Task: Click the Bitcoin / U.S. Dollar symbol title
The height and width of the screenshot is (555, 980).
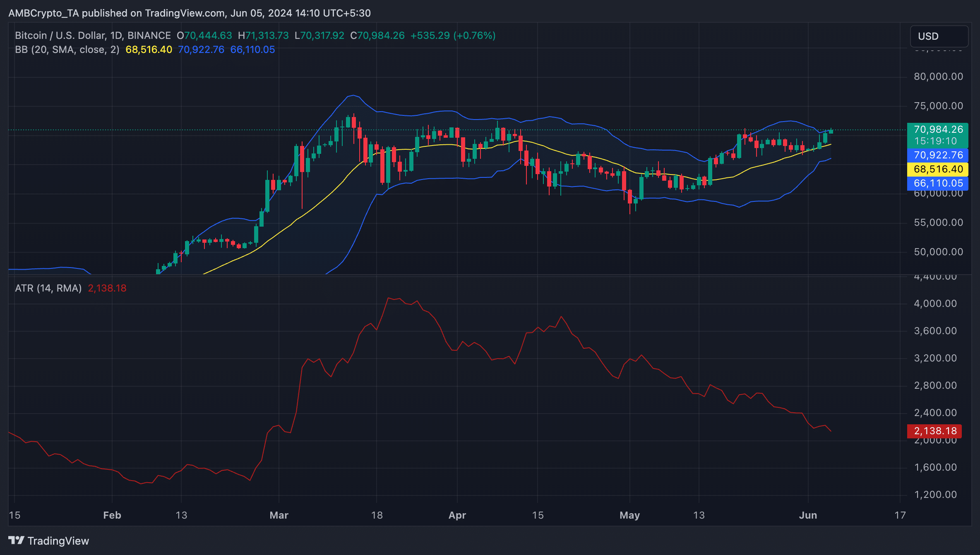Action: click(x=93, y=36)
